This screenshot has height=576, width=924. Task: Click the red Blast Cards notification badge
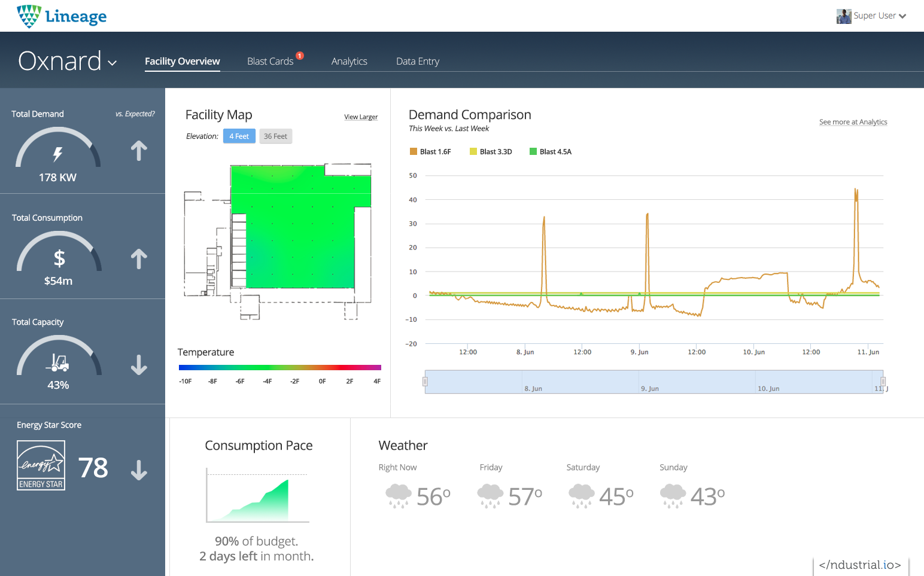click(x=300, y=56)
